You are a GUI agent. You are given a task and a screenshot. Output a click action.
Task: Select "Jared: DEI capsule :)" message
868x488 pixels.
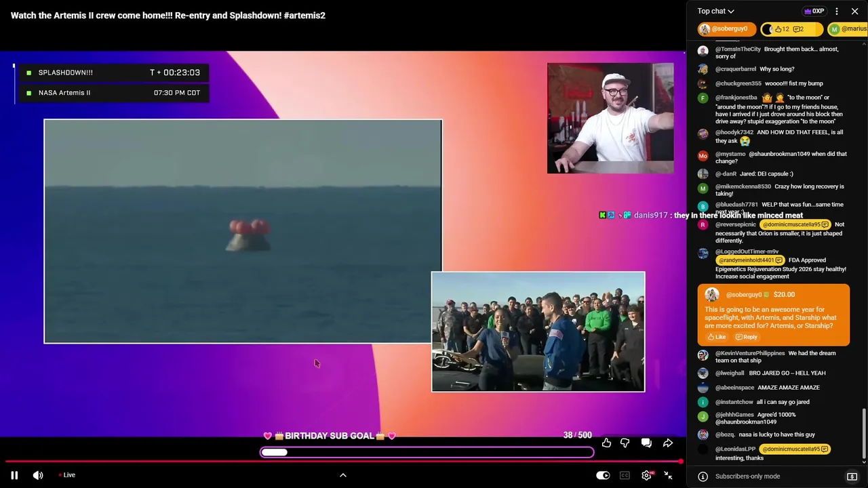[766, 174]
